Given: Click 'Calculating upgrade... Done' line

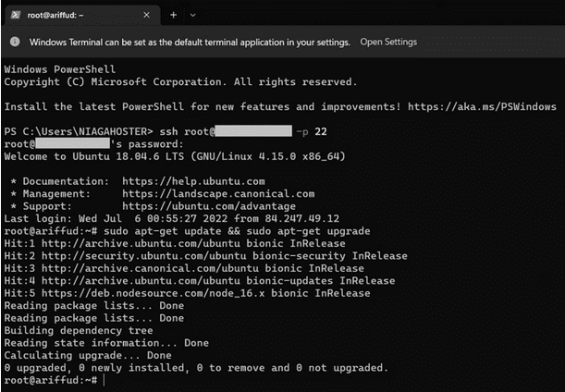Looking at the screenshot, I should pos(88,355).
